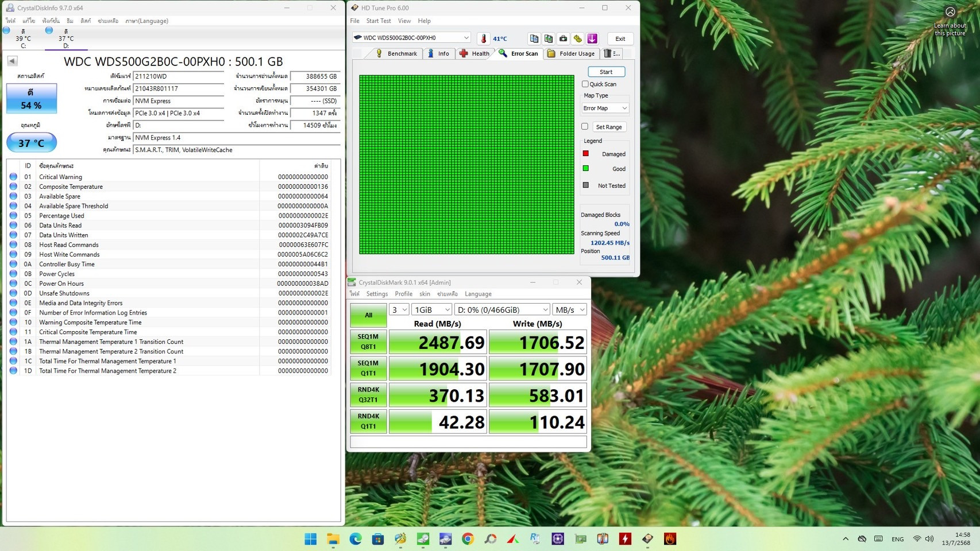Image resolution: width=980 pixels, height=551 pixels.
Task: Open the volume control in system tray
Action: pyautogui.click(x=929, y=539)
